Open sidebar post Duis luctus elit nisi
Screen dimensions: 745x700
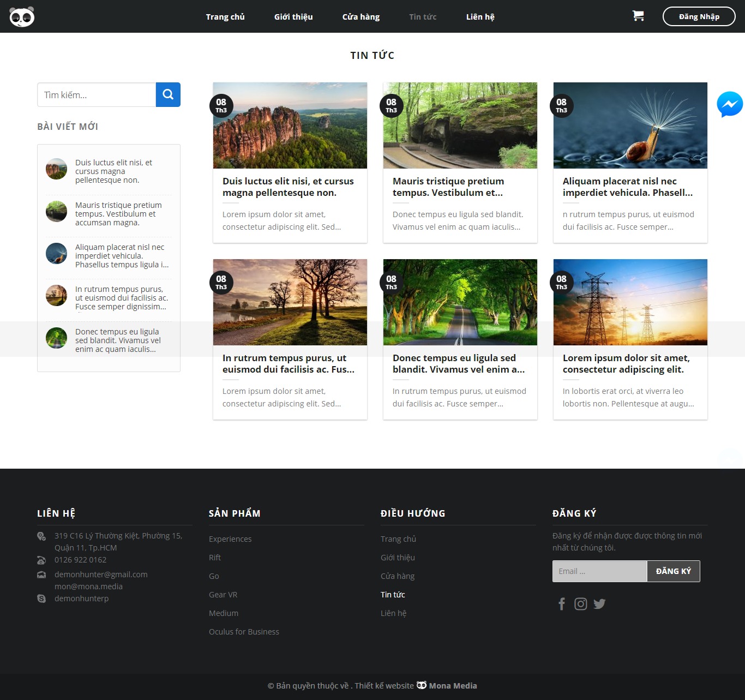click(x=113, y=171)
